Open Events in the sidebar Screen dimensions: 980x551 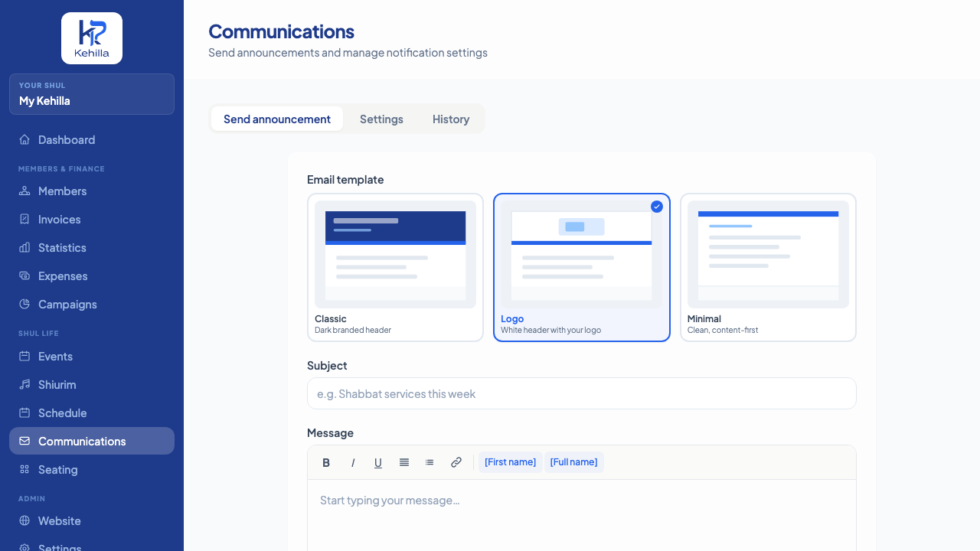(x=92, y=356)
